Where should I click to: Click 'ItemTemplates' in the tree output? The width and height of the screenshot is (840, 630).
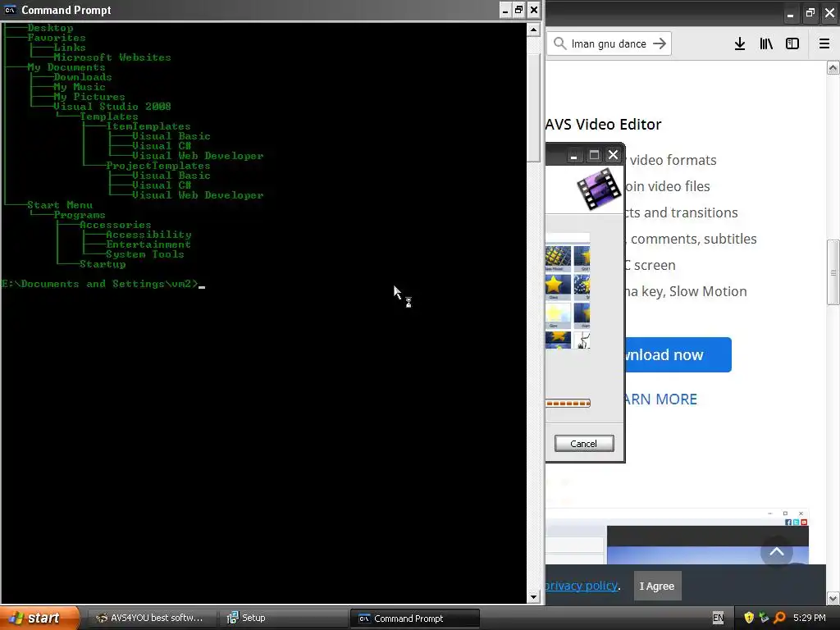point(148,126)
